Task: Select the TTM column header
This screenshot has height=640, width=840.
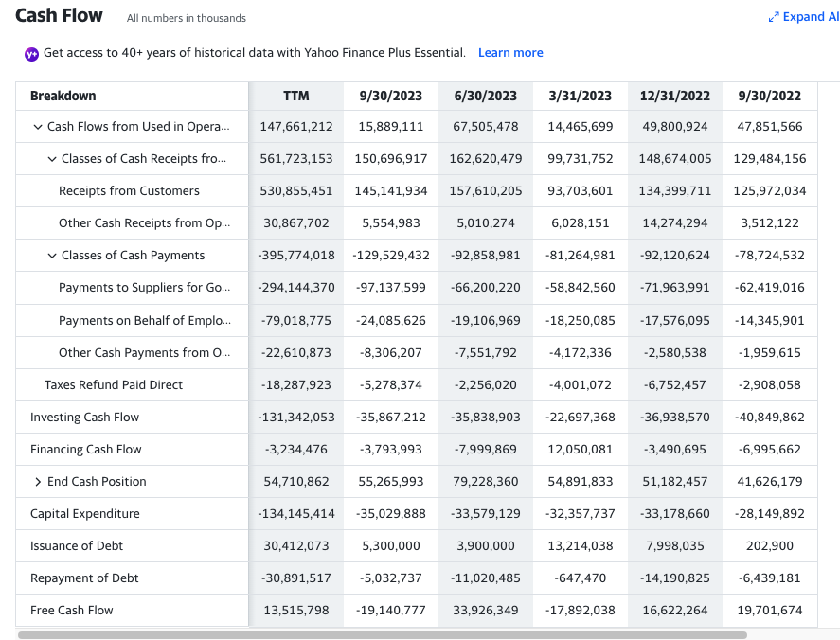Action: tap(295, 96)
